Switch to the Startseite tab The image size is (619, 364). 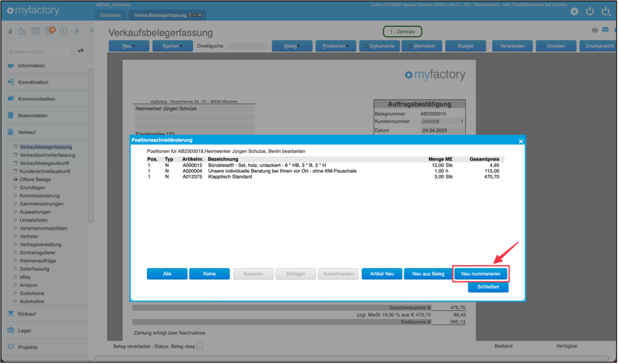[x=110, y=15]
